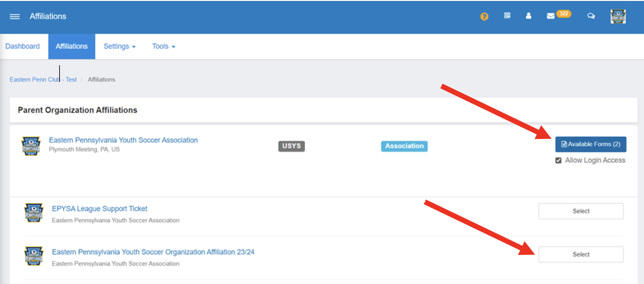Click the Eastern Pennsylvania Youth Soccer Association logo
644x284 pixels.
point(31,146)
